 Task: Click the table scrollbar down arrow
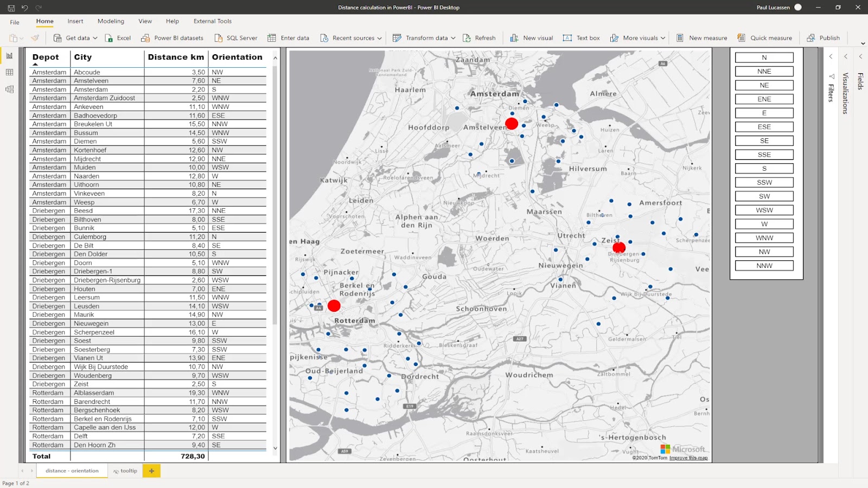click(x=275, y=448)
